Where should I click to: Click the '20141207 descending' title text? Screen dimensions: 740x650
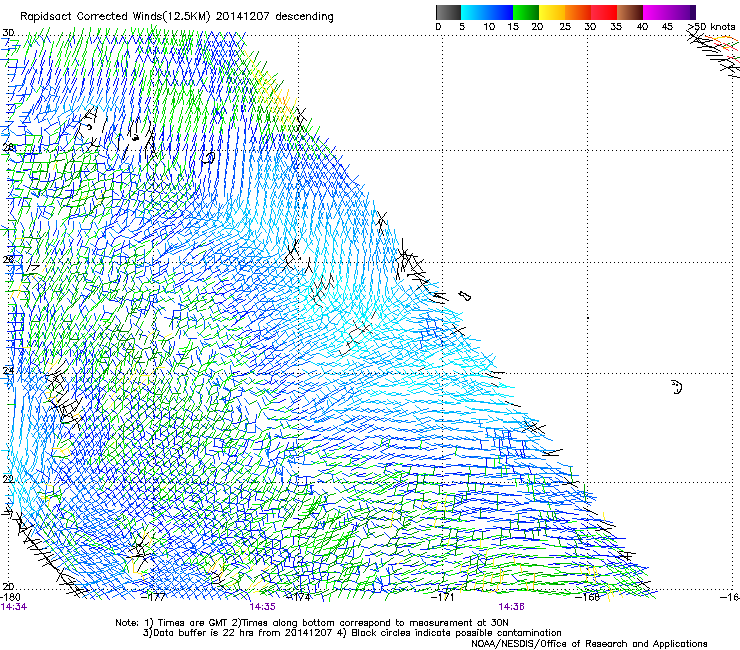point(275,17)
